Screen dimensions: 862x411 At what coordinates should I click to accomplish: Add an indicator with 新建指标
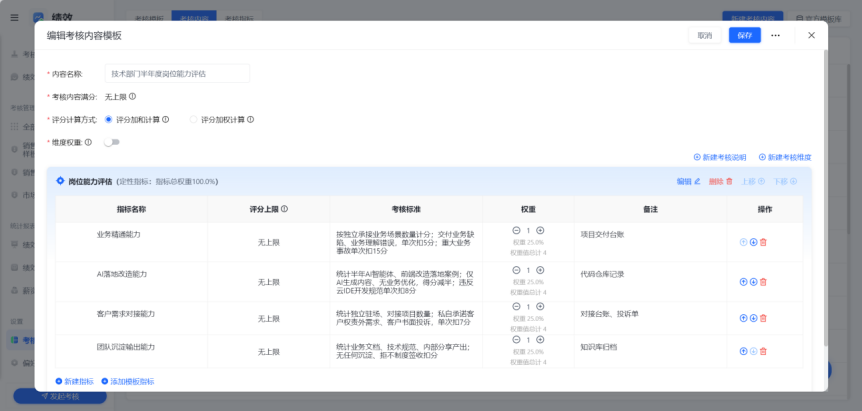pos(75,381)
